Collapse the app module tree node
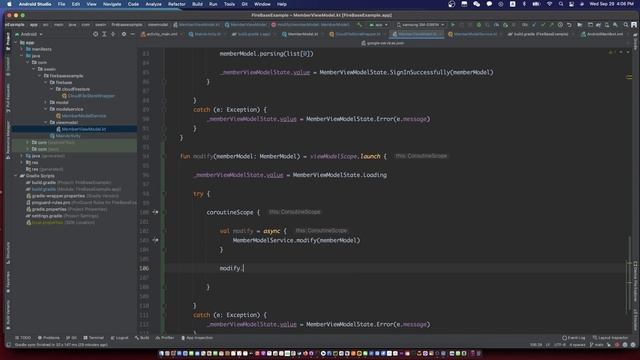 click(x=16, y=42)
